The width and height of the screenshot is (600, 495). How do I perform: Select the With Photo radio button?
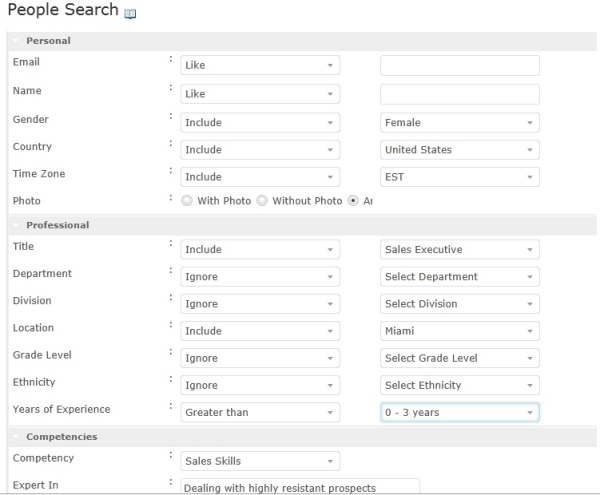point(187,201)
